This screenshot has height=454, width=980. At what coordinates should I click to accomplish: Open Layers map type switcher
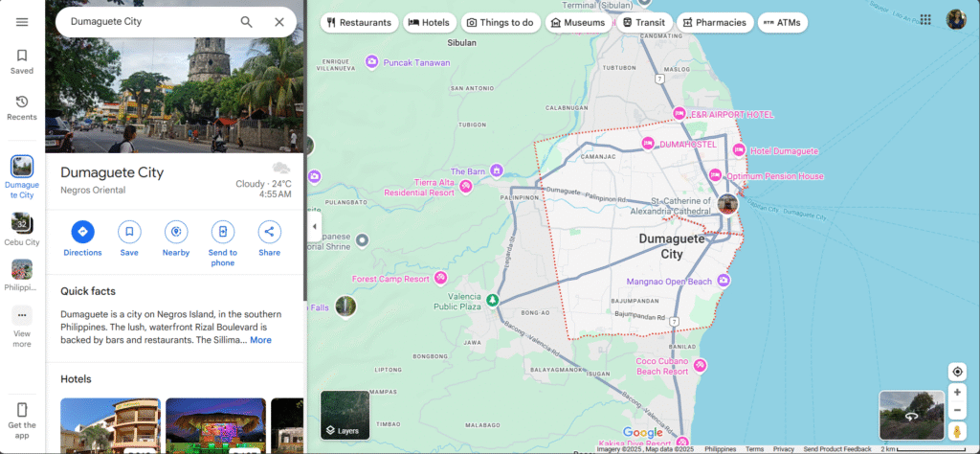345,416
